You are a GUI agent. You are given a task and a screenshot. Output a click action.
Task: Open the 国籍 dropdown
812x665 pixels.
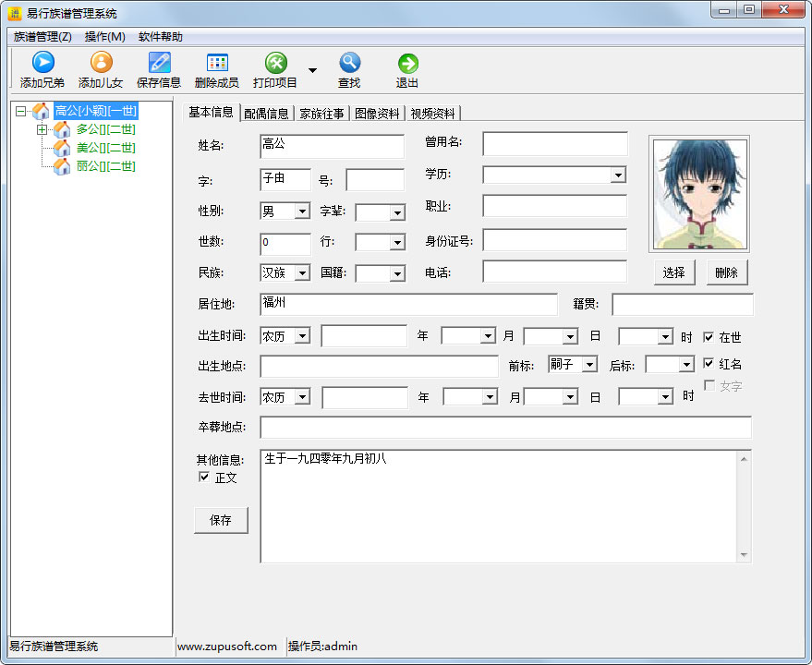[397, 273]
